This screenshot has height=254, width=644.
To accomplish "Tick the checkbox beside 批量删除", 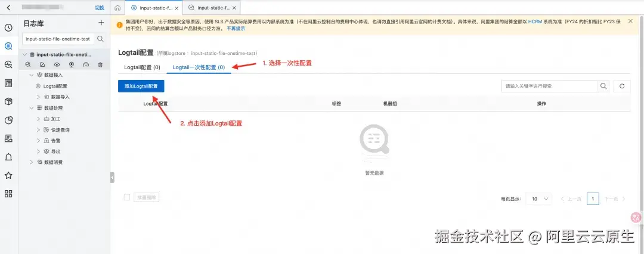I will click(127, 197).
